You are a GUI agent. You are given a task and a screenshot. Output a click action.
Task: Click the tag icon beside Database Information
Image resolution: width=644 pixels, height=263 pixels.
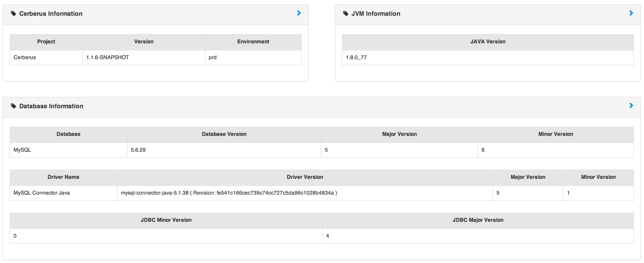[x=14, y=106]
